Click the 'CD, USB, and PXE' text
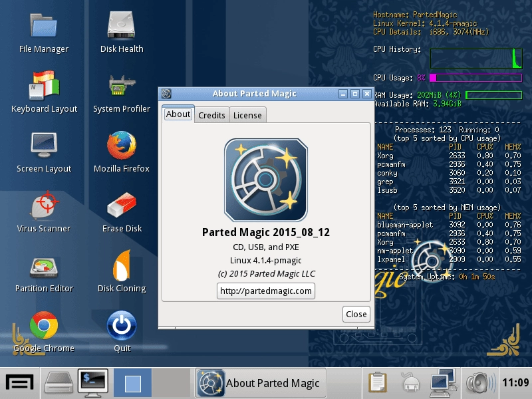Image resolution: width=532 pixels, height=399 pixels. pos(265,247)
